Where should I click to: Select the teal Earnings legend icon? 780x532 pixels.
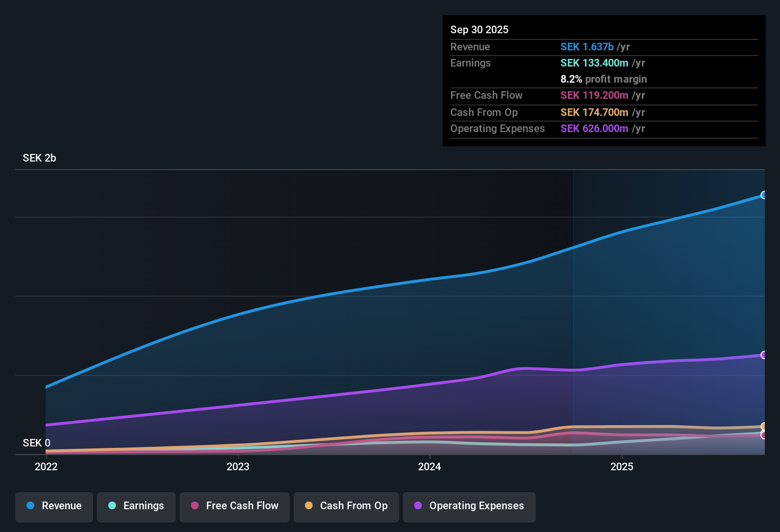(112, 506)
